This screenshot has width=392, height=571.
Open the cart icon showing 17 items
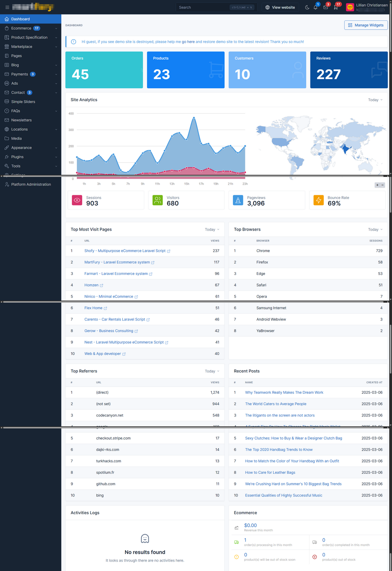tap(336, 7)
